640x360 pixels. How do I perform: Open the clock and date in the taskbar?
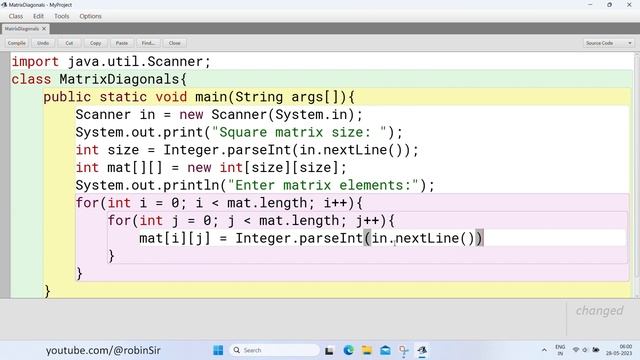619,350
